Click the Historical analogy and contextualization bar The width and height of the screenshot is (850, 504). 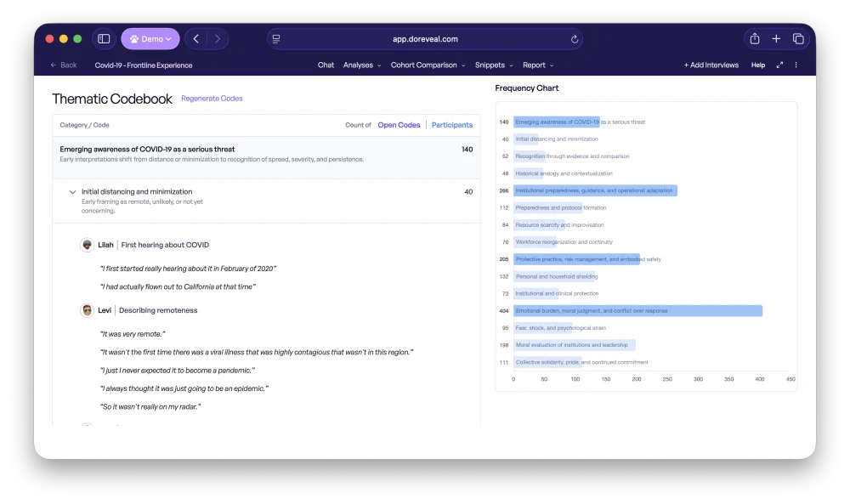coord(528,173)
